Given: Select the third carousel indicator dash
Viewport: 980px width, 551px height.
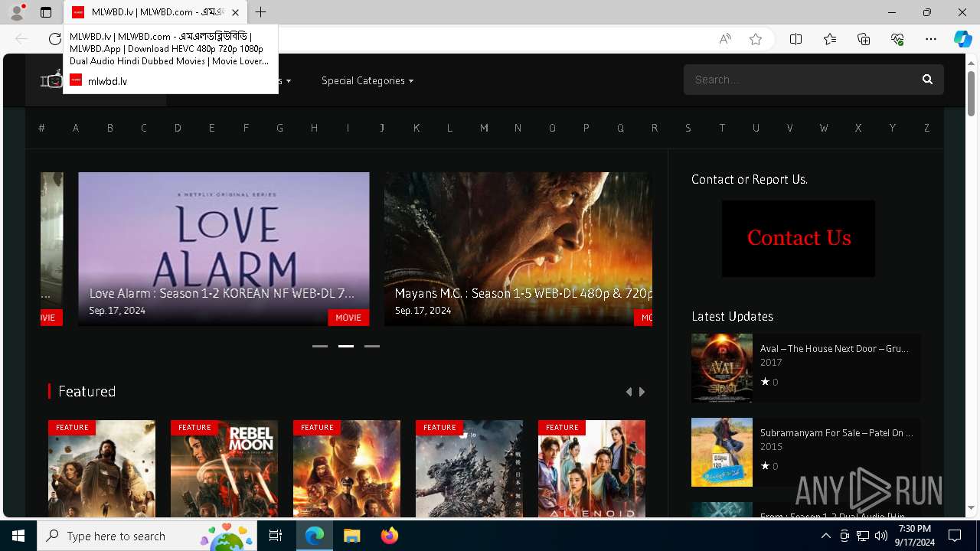Looking at the screenshot, I should tap(372, 346).
